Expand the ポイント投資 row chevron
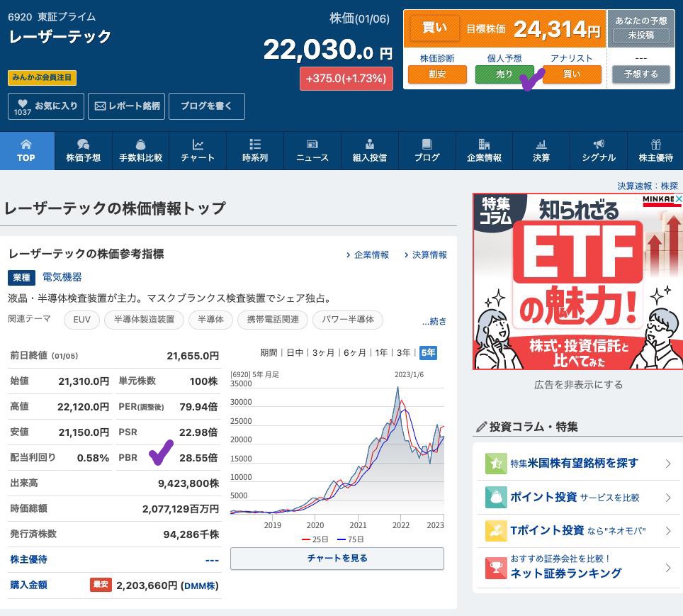 click(x=668, y=498)
